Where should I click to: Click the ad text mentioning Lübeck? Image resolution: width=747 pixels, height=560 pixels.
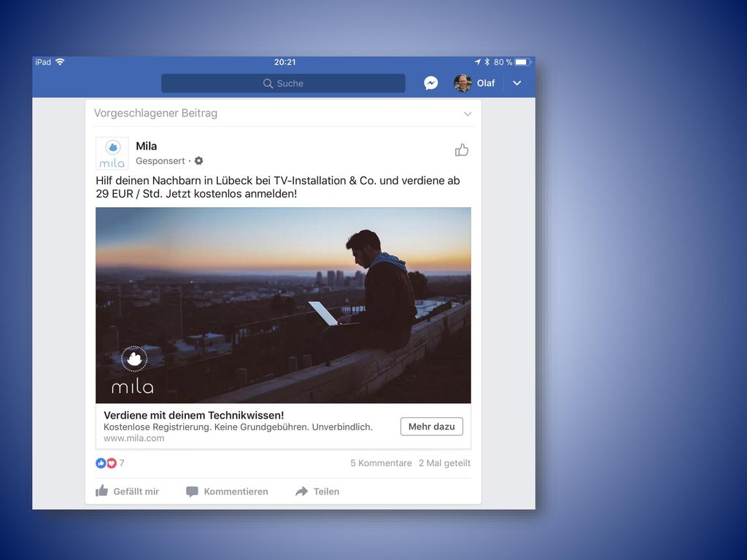tap(278, 187)
